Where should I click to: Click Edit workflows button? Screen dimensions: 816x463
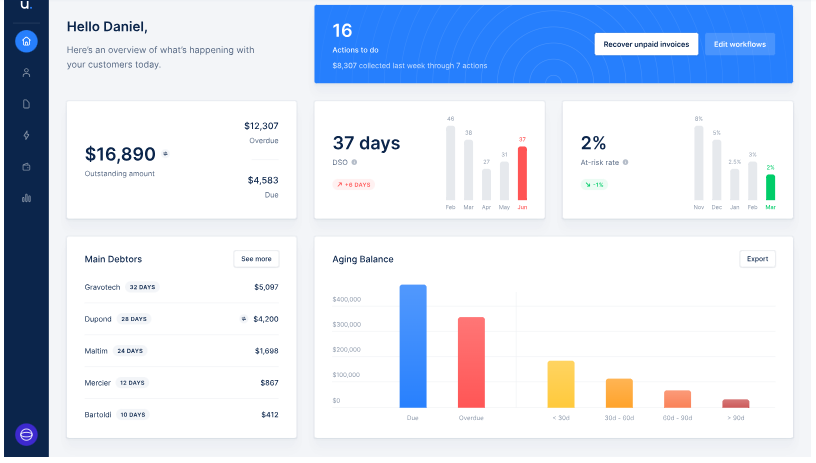(740, 44)
